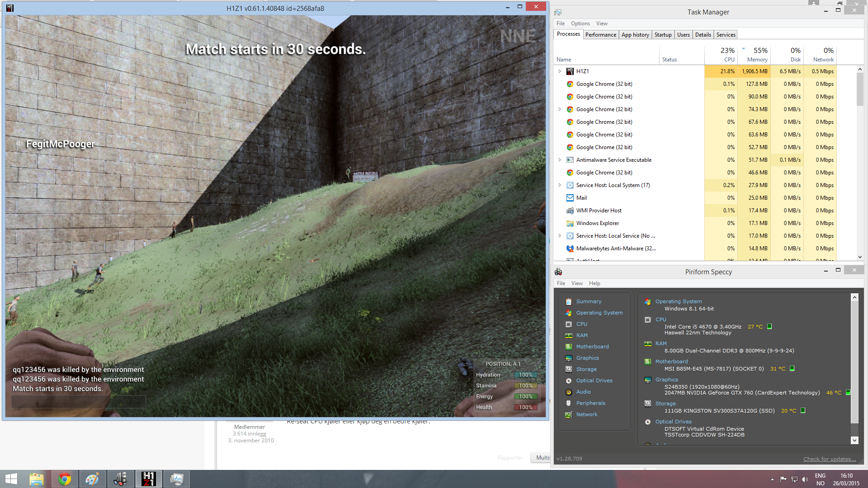Expand the H1Z1 process row
The image size is (868, 488).
pos(560,71)
